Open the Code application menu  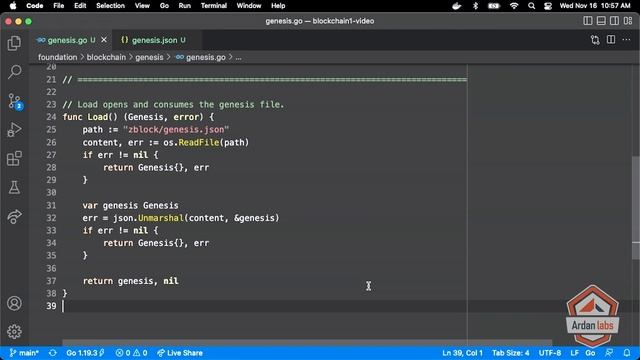point(35,6)
